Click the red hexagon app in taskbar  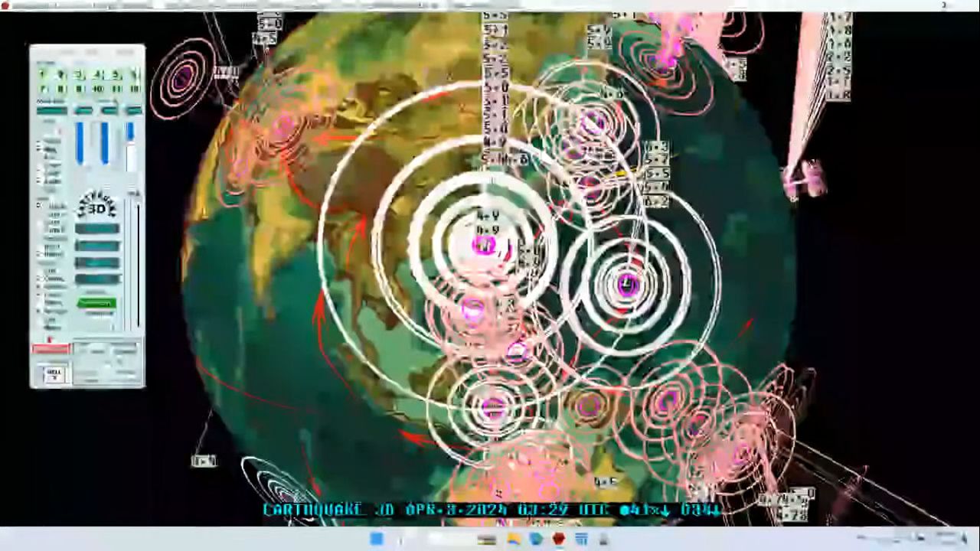click(558, 540)
